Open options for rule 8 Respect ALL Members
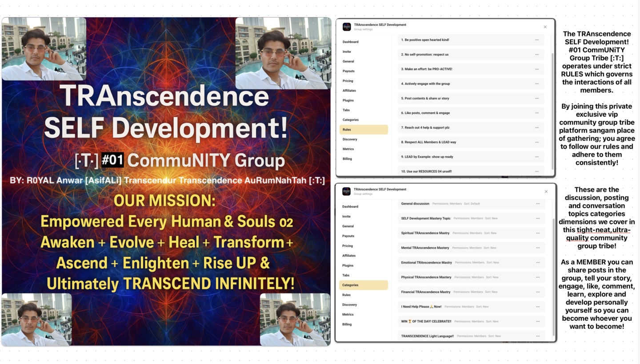640x364 pixels. (x=537, y=142)
